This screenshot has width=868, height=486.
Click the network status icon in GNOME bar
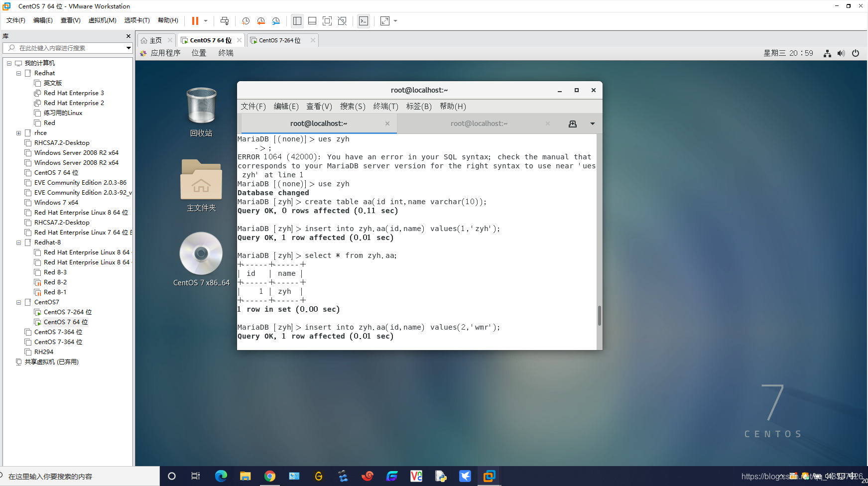(x=827, y=53)
